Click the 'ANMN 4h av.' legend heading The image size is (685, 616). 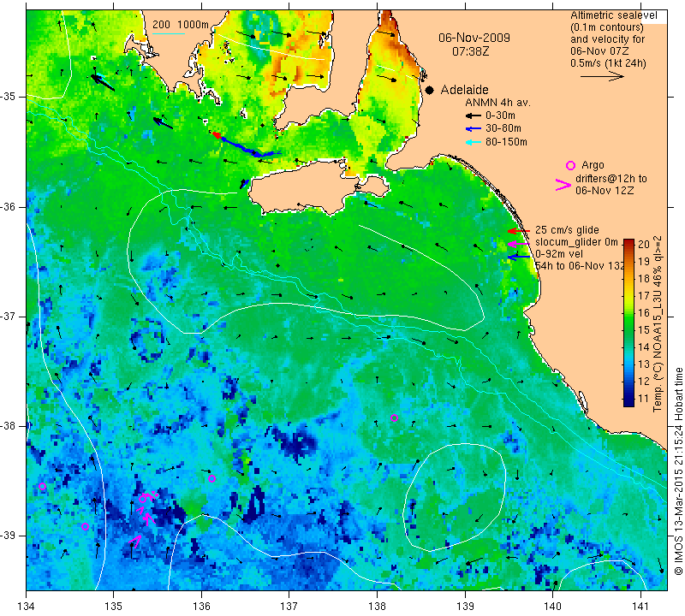click(497, 103)
